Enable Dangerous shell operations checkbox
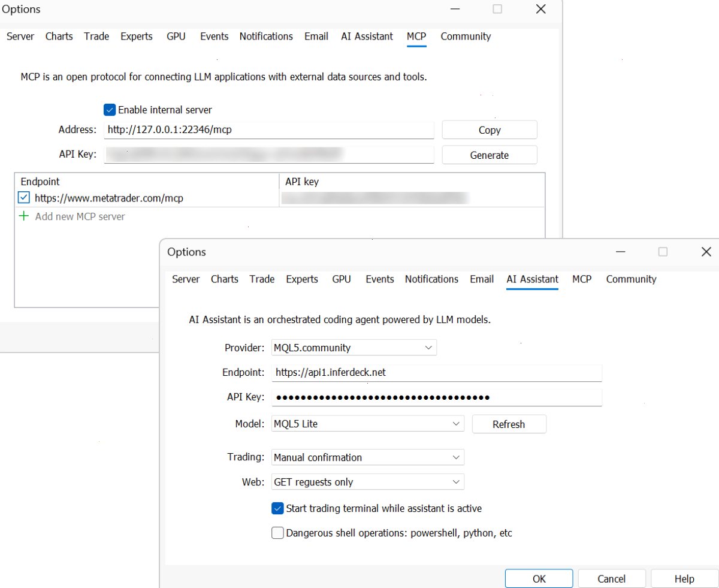Viewport: 719px width, 588px height. (x=277, y=533)
